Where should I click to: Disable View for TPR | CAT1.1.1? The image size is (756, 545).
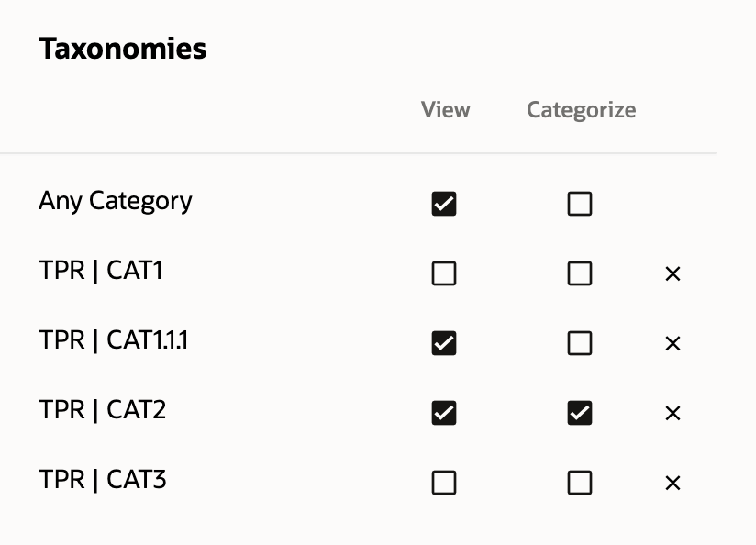pos(444,343)
